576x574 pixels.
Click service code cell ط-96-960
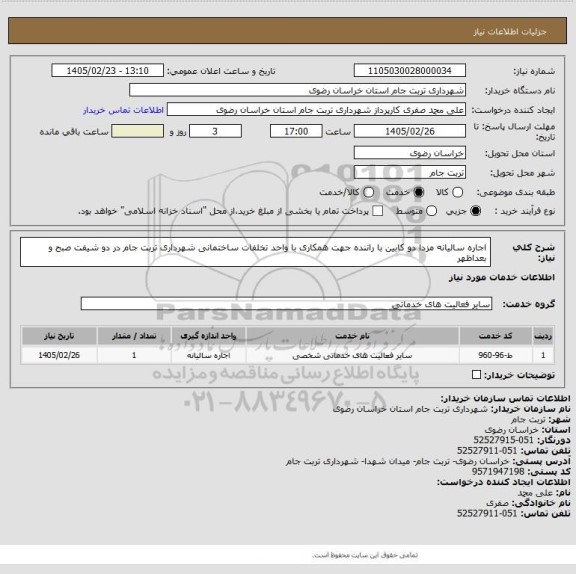click(495, 355)
